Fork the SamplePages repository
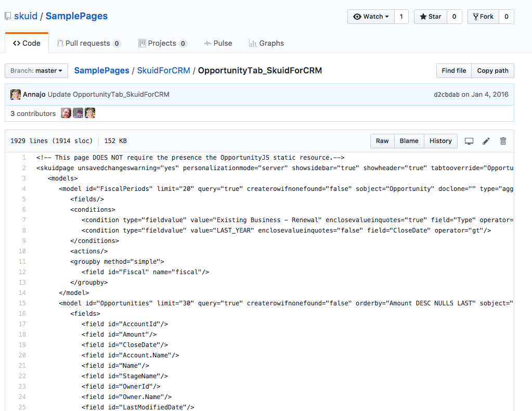This screenshot has width=532, height=411. [x=484, y=17]
